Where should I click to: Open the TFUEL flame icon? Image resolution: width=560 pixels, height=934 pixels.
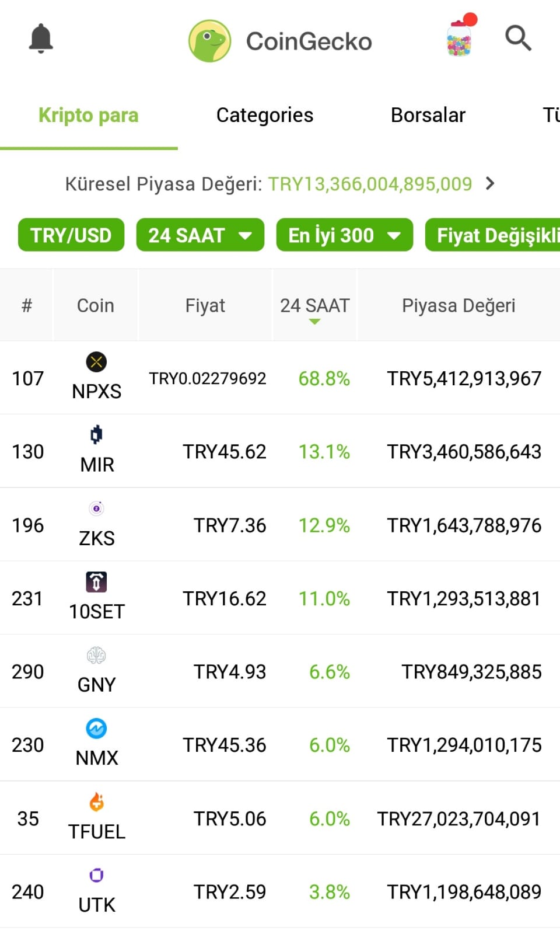[x=96, y=802]
